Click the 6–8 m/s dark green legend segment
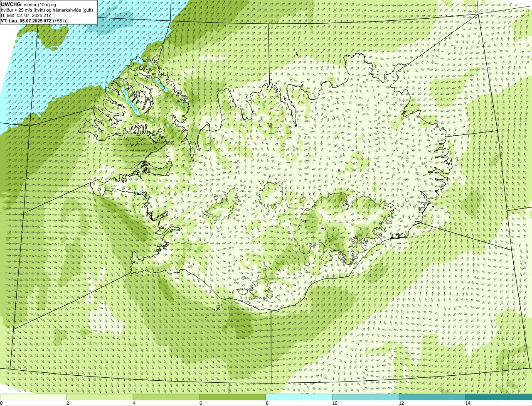The height and width of the screenshot is (406, 532). click(x=233, y=397)
